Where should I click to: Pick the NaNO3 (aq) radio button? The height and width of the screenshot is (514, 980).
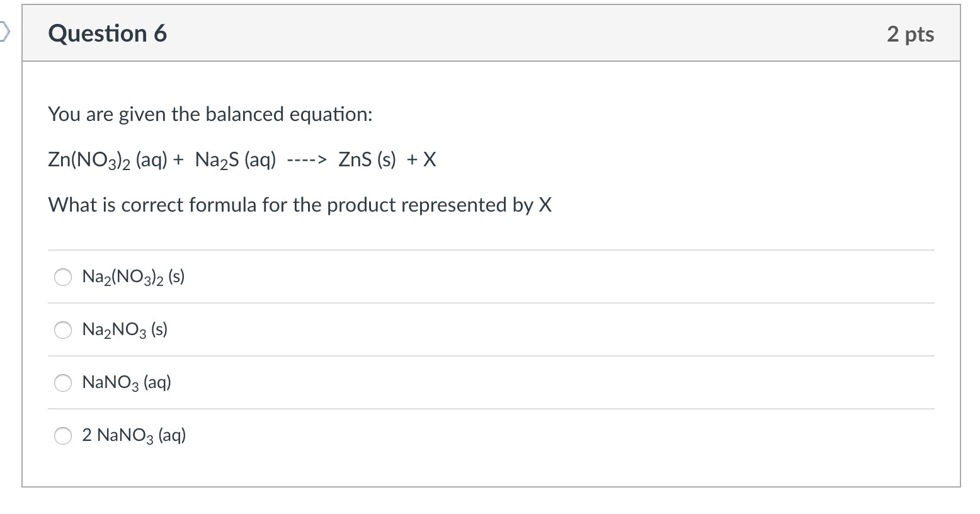coord(63,383)
